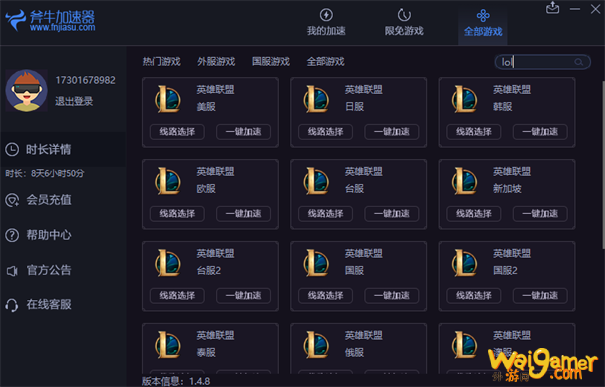Click the 版本信息: 1.4.8 text
The image size is (605, 387).
pyautogui.click(x=176, y=381)
